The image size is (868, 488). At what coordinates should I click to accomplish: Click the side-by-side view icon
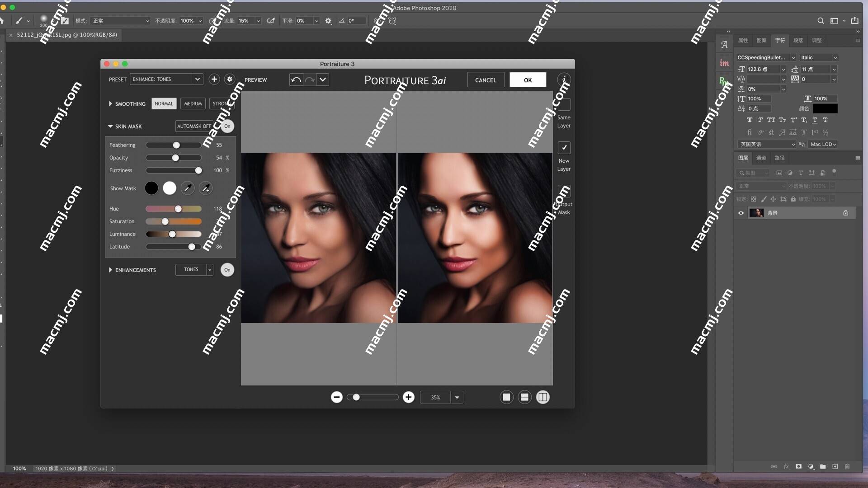point(543,397)
